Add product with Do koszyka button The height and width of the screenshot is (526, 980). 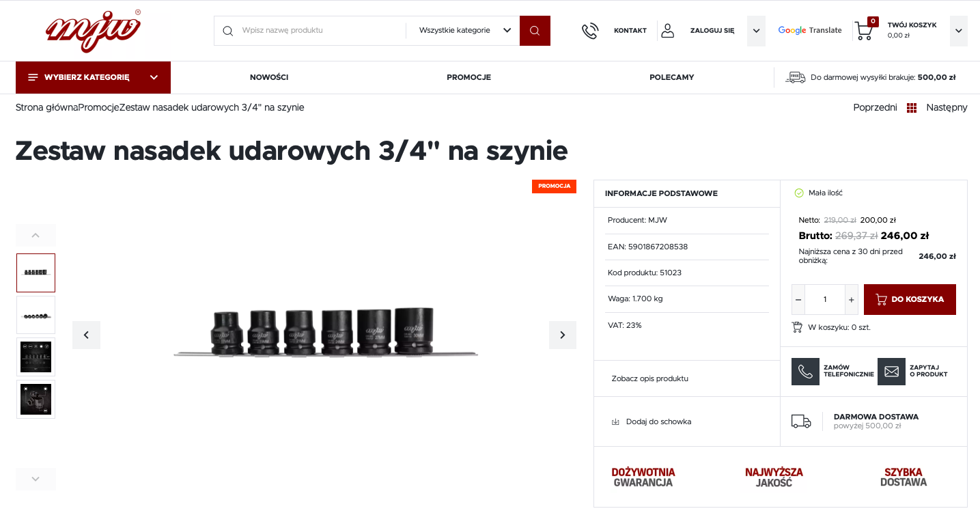(910, 299)
